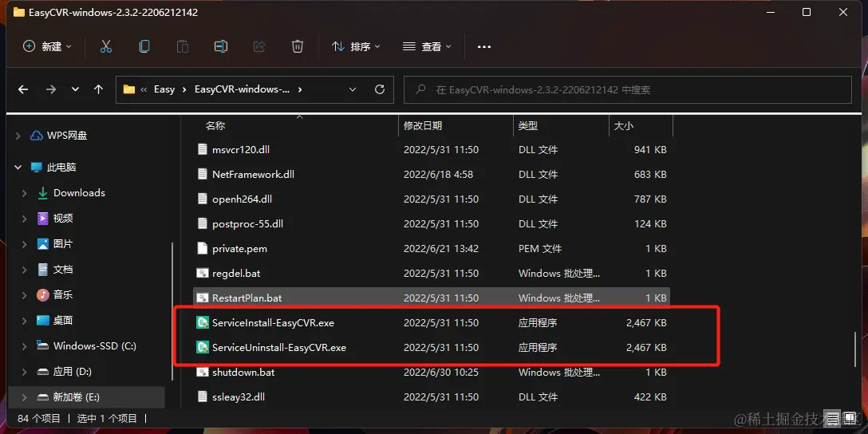868x434 pixels.
Task: Click the Share icon in toolbar
Action: pos(259,46)
